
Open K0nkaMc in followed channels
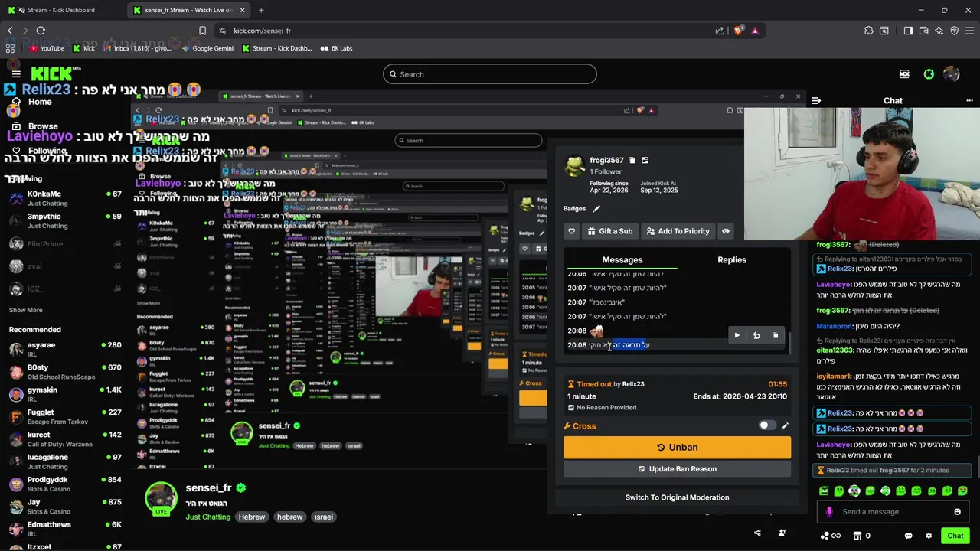pyautogui.click(x=65, y=198)
